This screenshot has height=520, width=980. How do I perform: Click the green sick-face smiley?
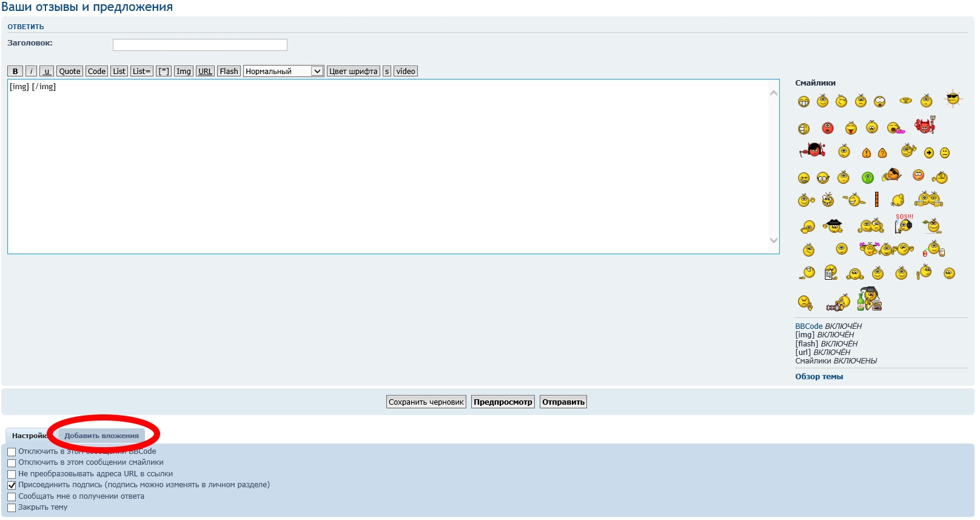(867, 178)
